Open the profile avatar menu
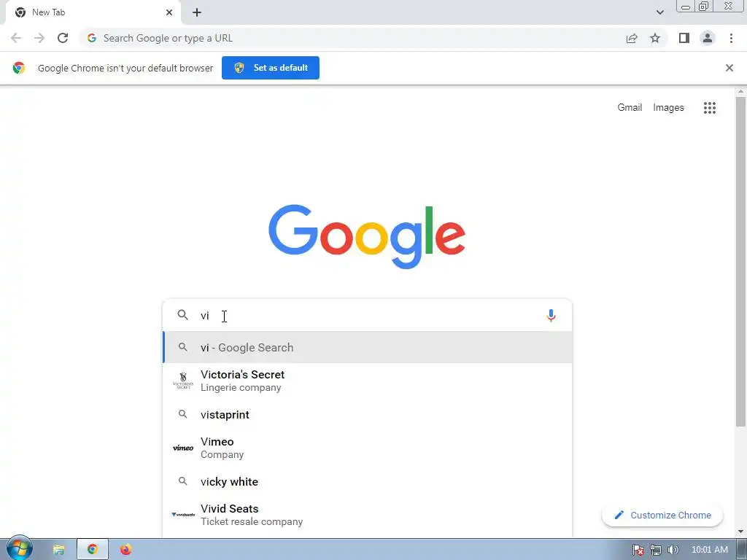 click(x=708, y=38)
